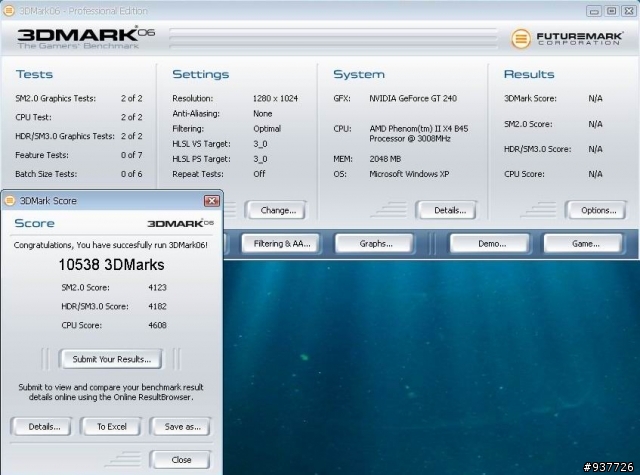The width and height of the screenshot is (640, 475).
Task: Close the 3DMark06 main window
Action: [629, 11]
